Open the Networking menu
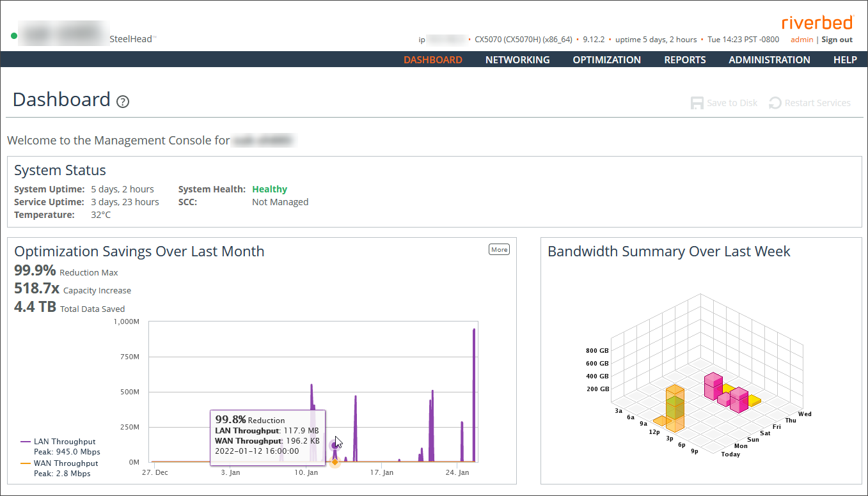Image resolution: width=868 pixels, height=496 pixels. (517, 59)
